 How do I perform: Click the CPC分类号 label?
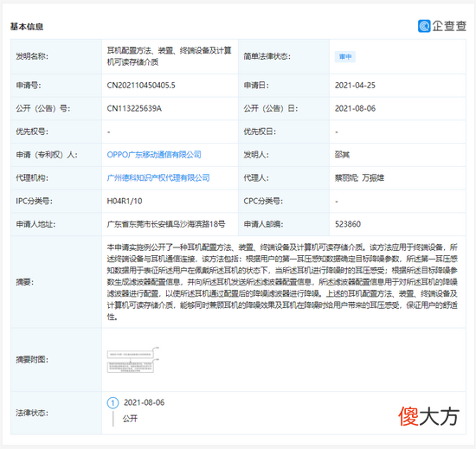coord(263,201)
